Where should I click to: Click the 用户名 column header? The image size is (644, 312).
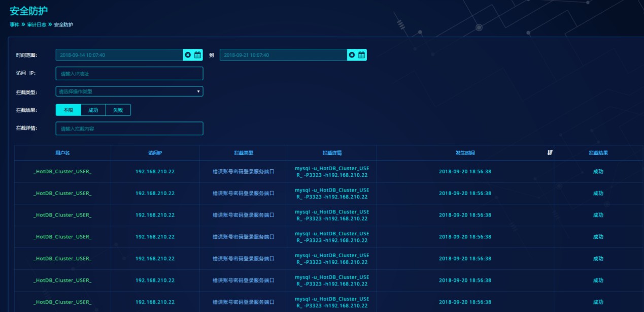pyautogui.click(x=62, y=153)
